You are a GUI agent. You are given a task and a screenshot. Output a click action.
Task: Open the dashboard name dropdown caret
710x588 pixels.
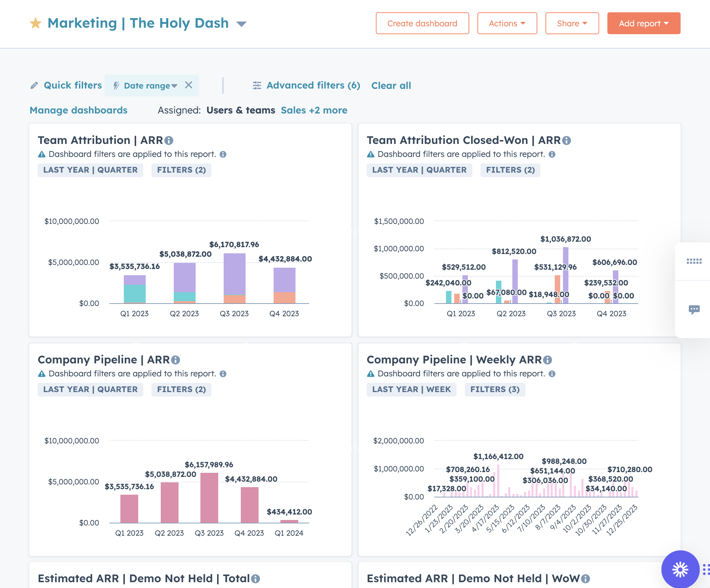pyautogui.click(x=241, y=24)
